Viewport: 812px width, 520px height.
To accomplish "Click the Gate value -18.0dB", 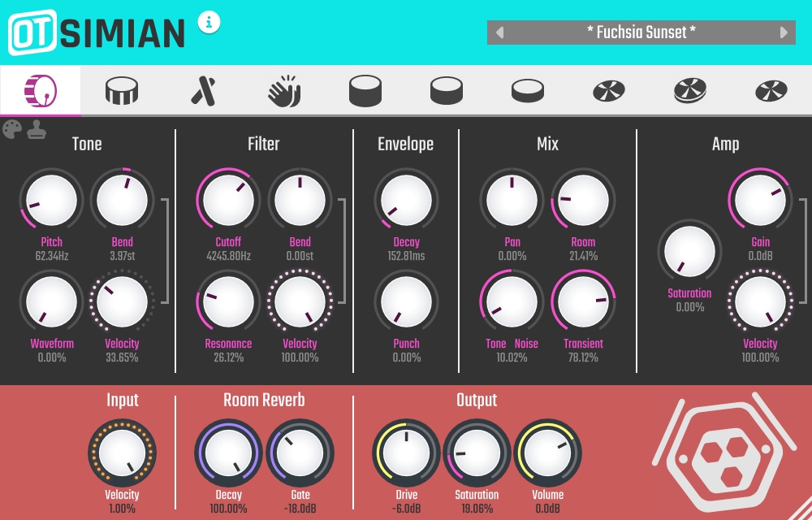I will [300, 509].
